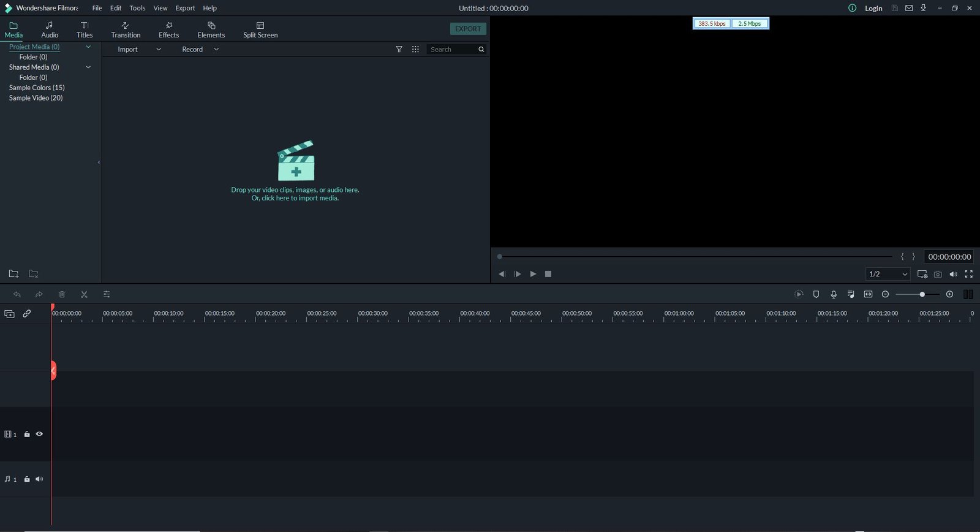Open the Record dropdown

coord(200,49)
